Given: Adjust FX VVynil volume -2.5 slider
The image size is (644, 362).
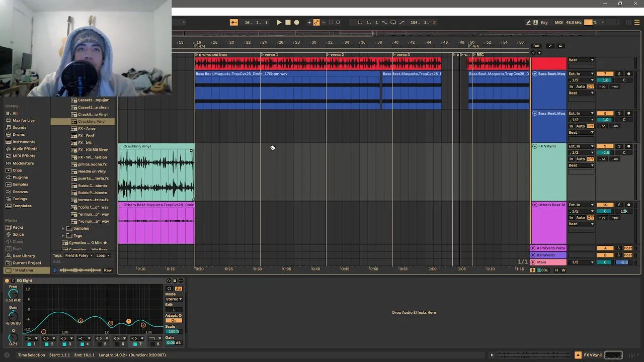Looking at the screenshot, I should click(x=605, y=152).
